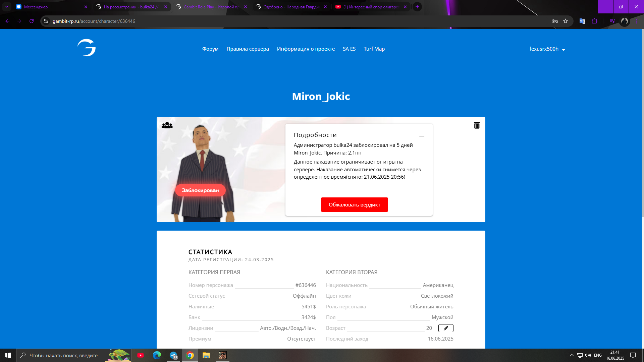Viewport: 644px width, 362px height.
Task: Click the password key icon in address bar
Action: pyautogui.click(x=555, y=21)
